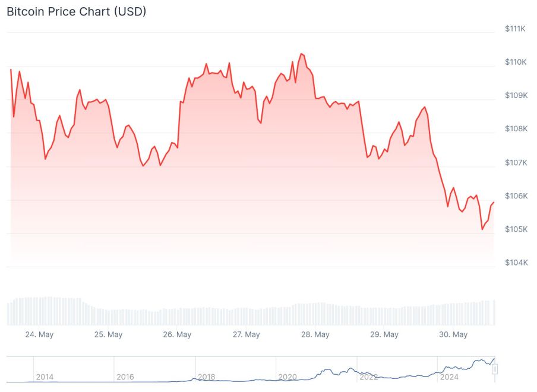
Task: Click the 29. May date label
Action: [384, 334]
